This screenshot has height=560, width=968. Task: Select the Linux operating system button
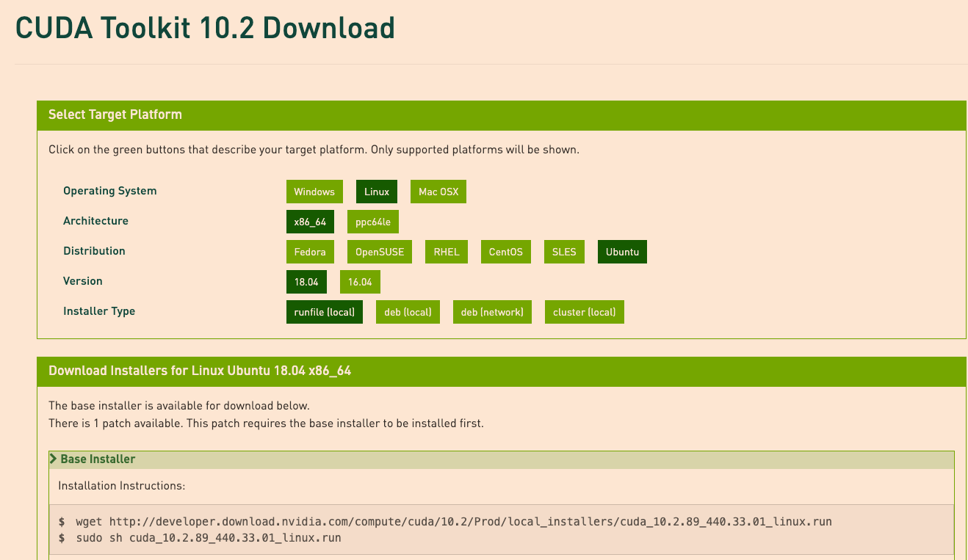(377, 192)
